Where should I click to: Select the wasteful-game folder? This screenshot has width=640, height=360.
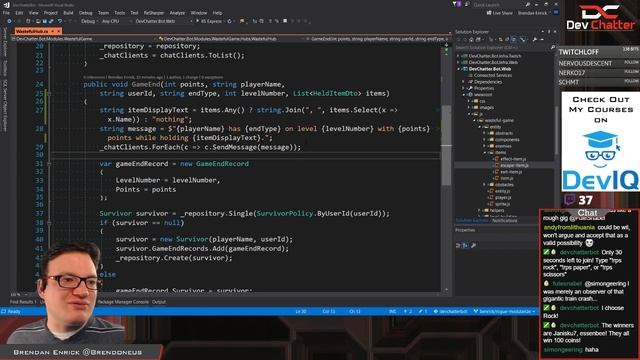(499, 120)
